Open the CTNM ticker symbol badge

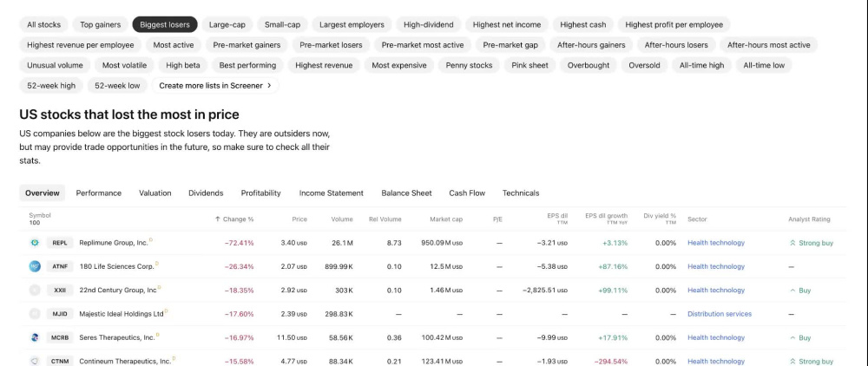tap(60, 362)
